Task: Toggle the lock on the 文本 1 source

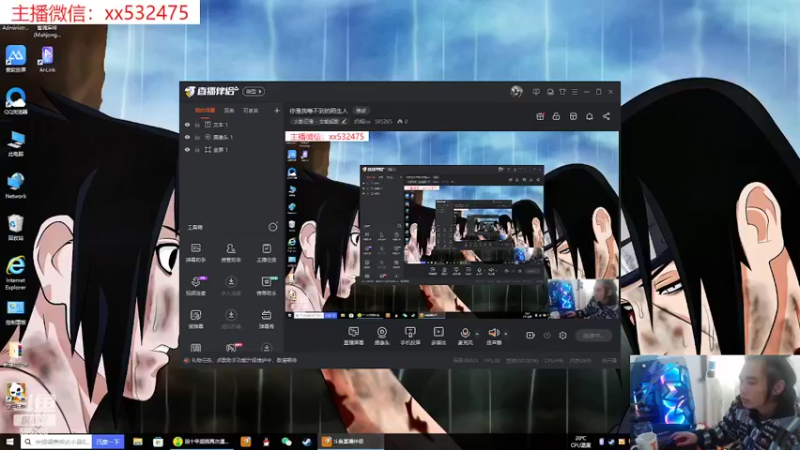Action: click(x=197, y=124)
